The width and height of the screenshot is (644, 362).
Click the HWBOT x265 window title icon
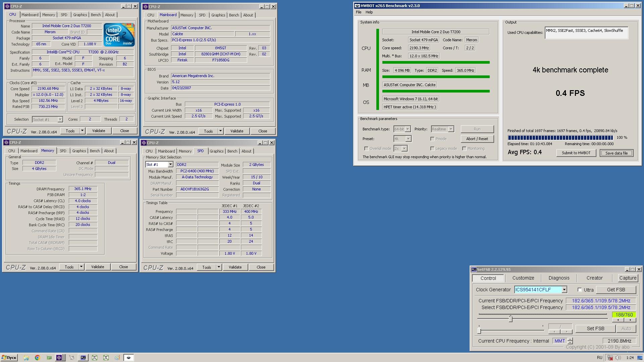point(357,6)
